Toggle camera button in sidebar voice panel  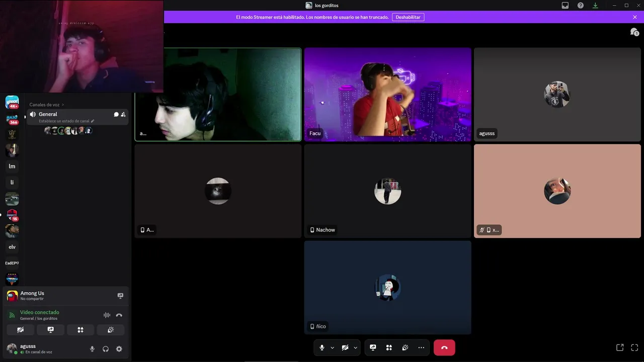20,330
